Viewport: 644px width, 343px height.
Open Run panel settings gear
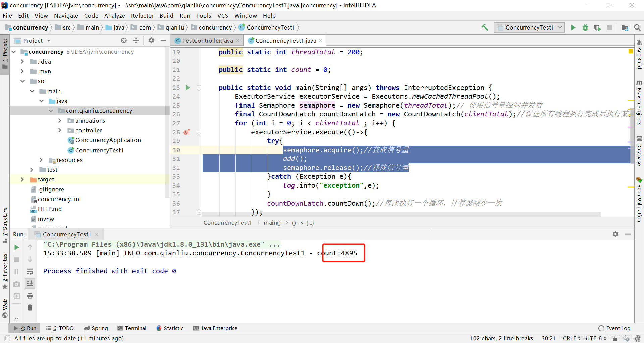point(615,234)
